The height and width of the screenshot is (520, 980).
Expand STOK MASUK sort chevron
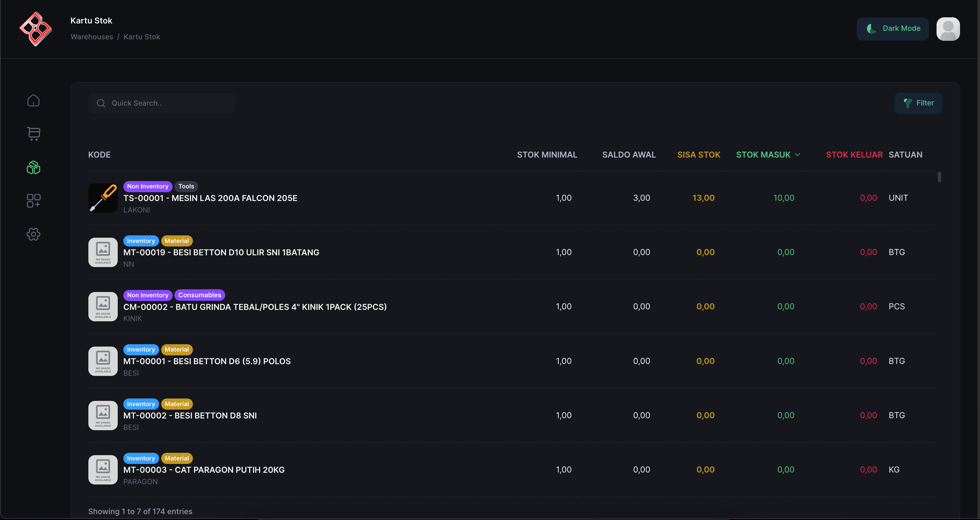(797, 155)
